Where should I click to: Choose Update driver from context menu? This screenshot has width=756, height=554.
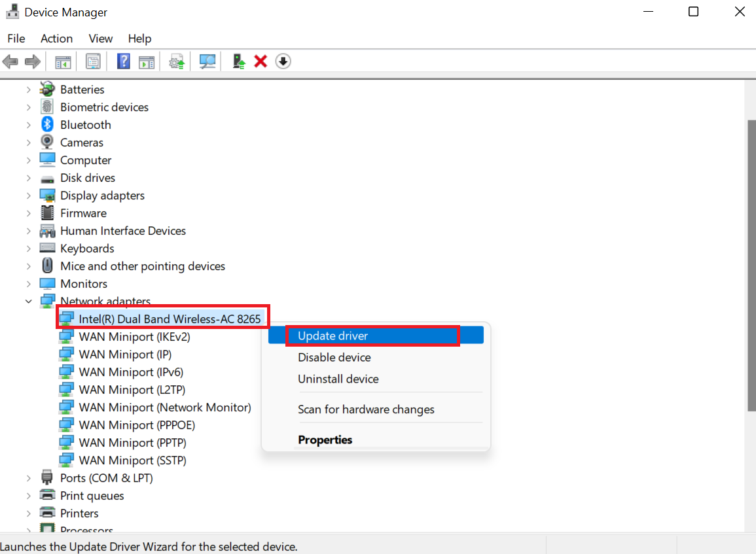[x=376, y=336]
